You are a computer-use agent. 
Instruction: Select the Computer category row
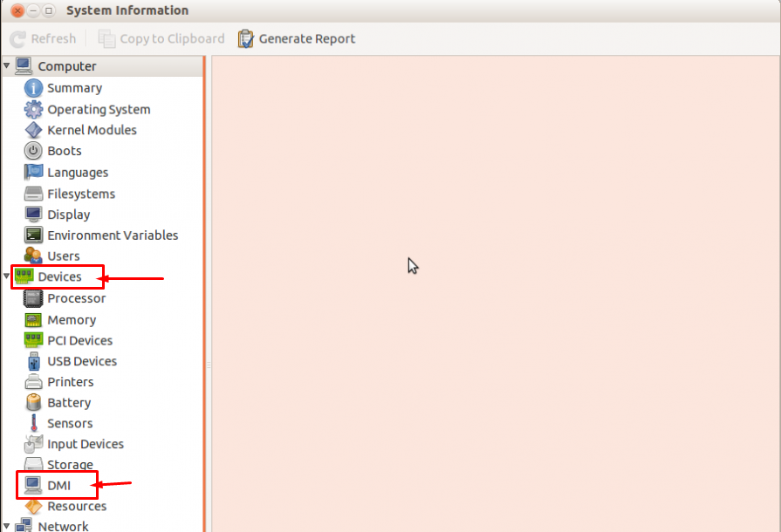[103, 65]
